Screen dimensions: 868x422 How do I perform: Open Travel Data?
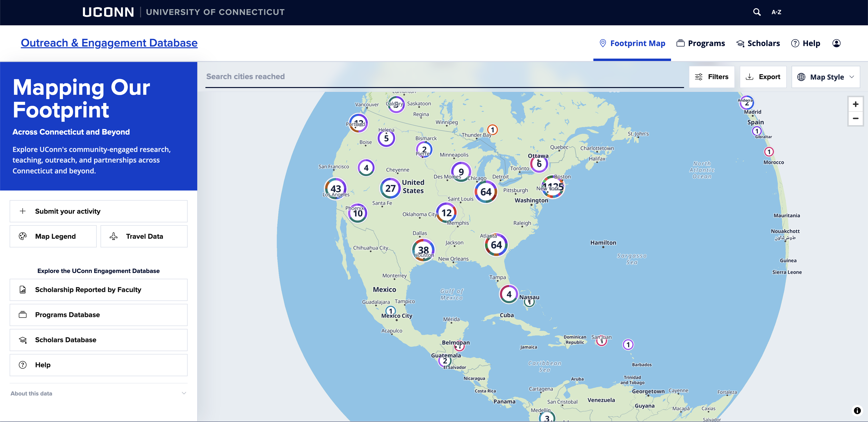coord(144,236)
